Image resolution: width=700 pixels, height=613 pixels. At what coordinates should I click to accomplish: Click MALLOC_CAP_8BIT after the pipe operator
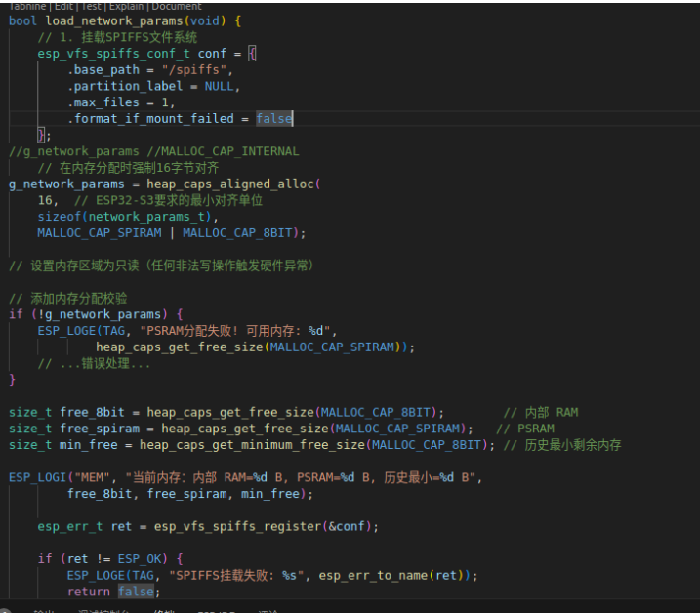(x=237, y=233)
